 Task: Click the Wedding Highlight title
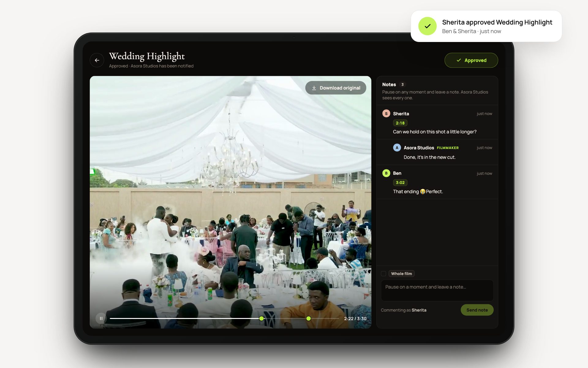[x=147, y=56]
